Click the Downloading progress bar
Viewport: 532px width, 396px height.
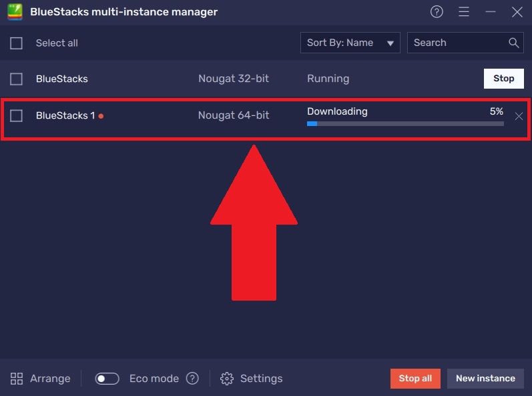[x=405, y=123]
